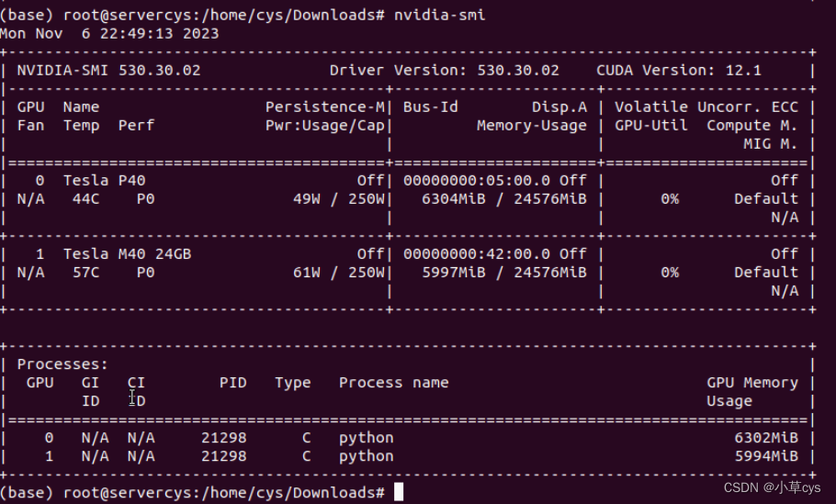
Task: Click CUDA Version: 12.1
Action: click(x=679, y=71)
